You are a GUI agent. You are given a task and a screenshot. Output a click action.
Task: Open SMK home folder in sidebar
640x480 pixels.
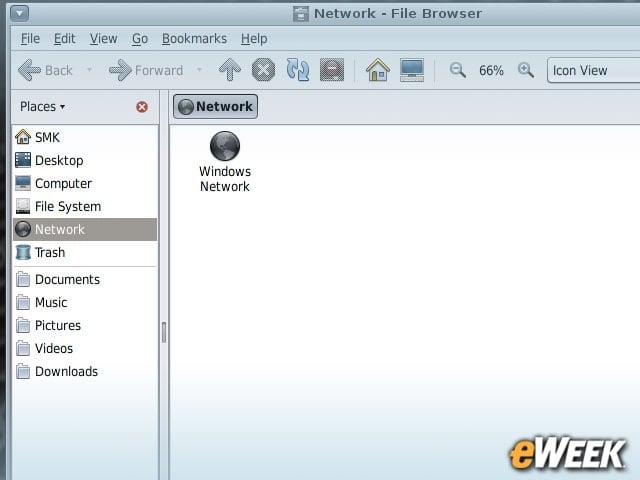coord(85,137)
